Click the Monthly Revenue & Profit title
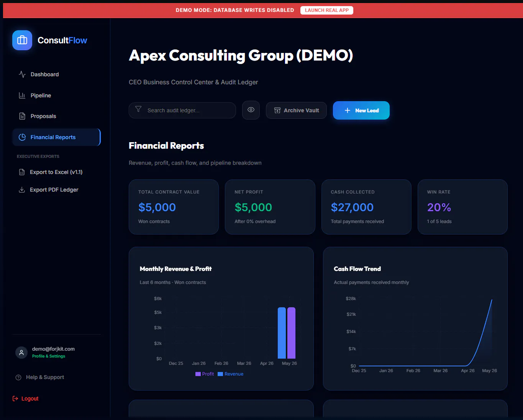Image resolution: width=523 pixels, height=420 pixels. tap(175, 269)
